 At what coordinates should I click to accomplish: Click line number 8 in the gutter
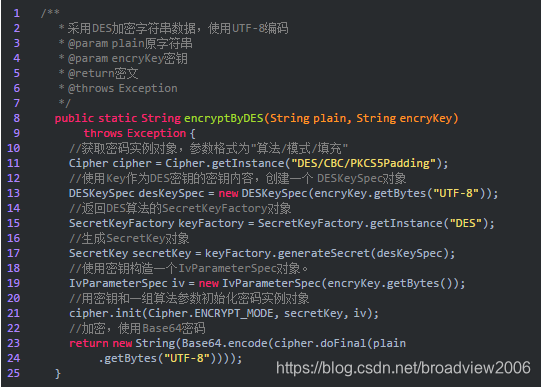point(17,118)
